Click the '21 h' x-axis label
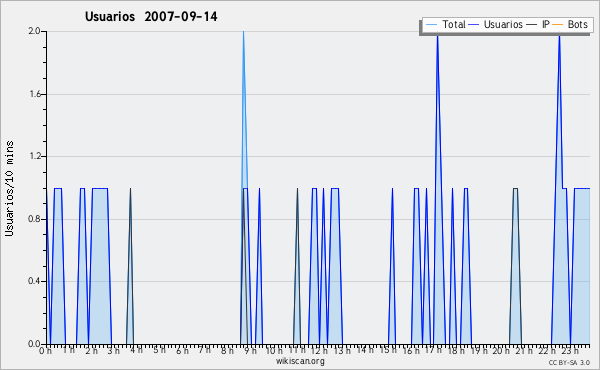600x370 pixels. point(524,350)
